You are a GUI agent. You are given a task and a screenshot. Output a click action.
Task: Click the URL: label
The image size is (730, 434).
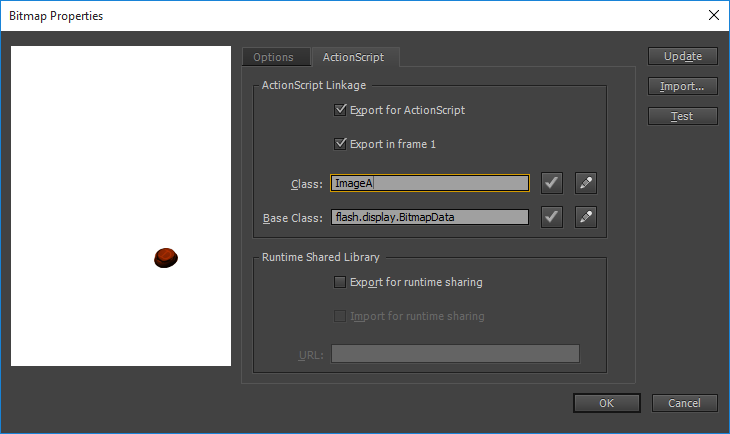(311, 355)
